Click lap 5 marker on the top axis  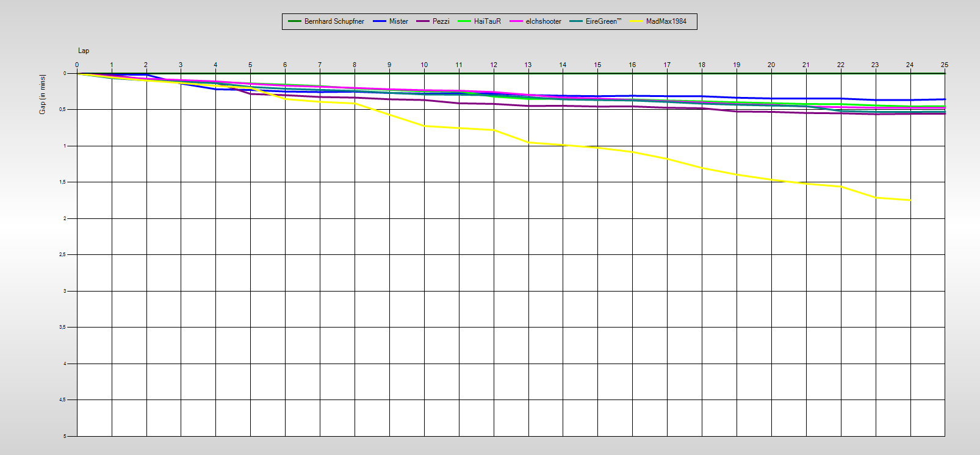(x=250, y=65)
